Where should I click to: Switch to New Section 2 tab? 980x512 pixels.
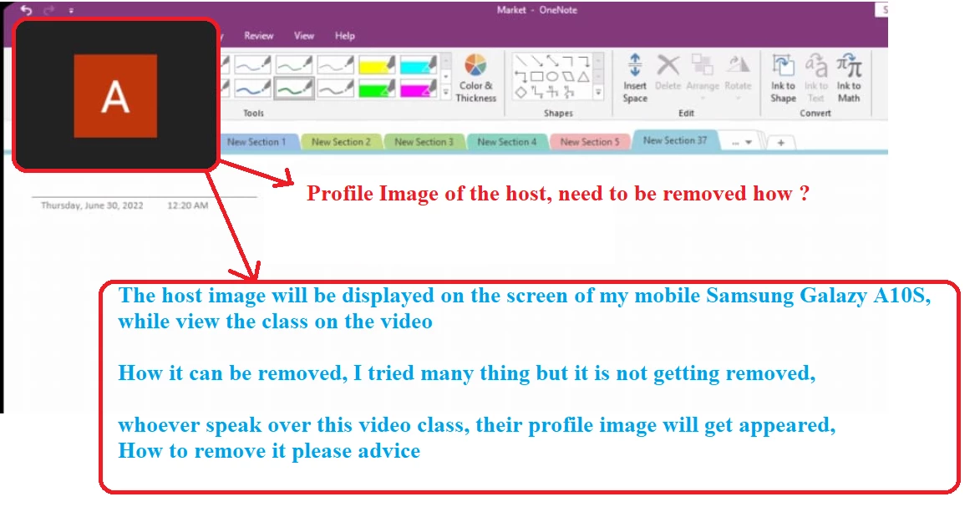(x=341, y=142)
